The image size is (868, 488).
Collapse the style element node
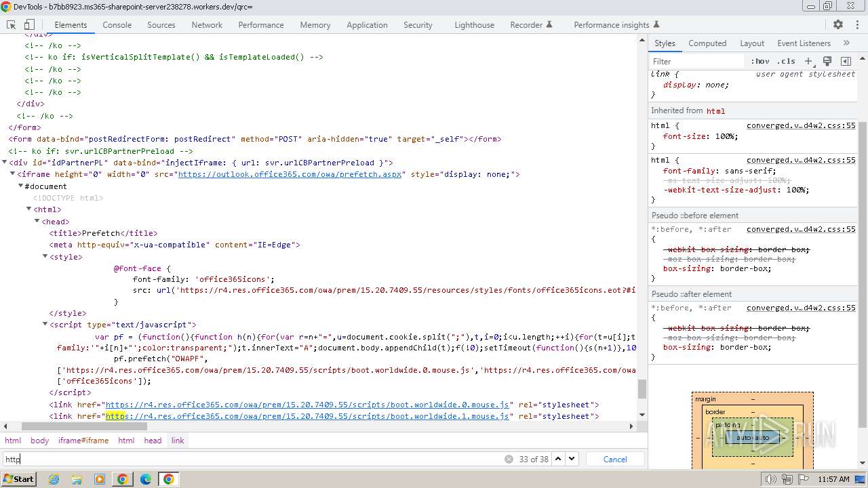pos(45,256)
